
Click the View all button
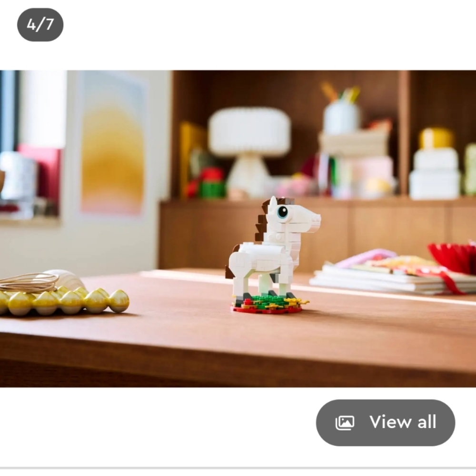pyautogui.click(x=385, y=422)
